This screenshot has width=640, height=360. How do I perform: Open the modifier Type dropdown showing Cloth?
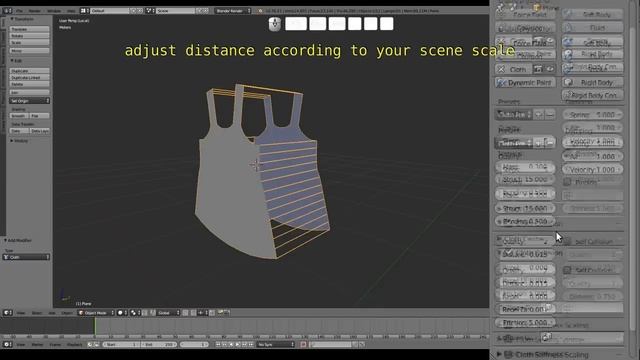tap(26, 257)
